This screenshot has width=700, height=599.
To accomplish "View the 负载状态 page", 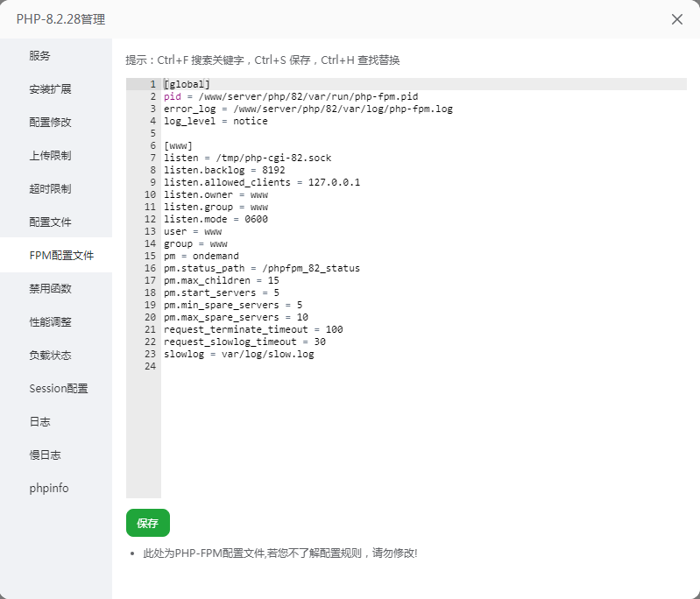I will 50,356.
